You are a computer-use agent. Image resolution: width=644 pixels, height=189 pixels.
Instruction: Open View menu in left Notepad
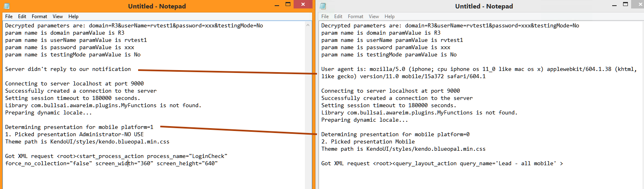(58, 17)
